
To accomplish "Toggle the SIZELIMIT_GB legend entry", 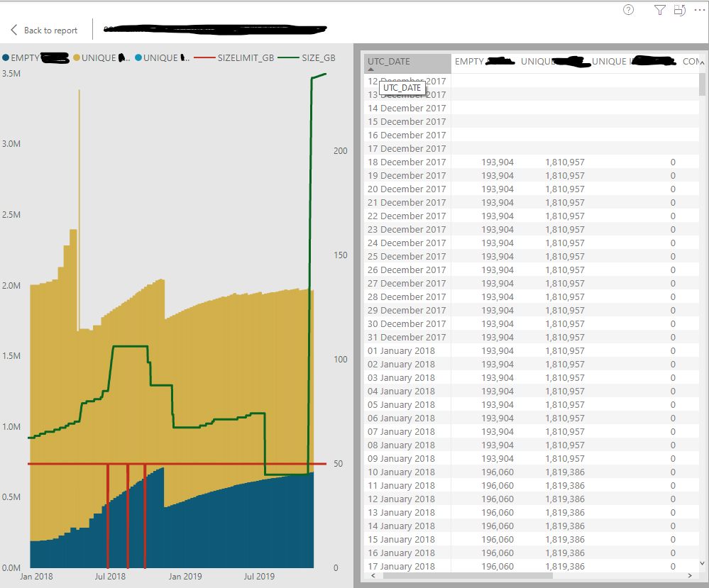I will tap(234, 58).
